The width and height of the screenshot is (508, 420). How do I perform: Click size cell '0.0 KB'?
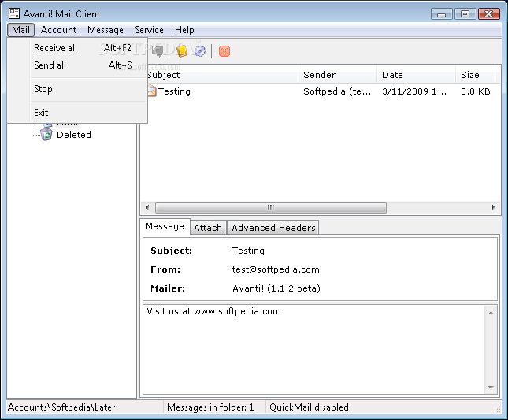tap(475, 91)
